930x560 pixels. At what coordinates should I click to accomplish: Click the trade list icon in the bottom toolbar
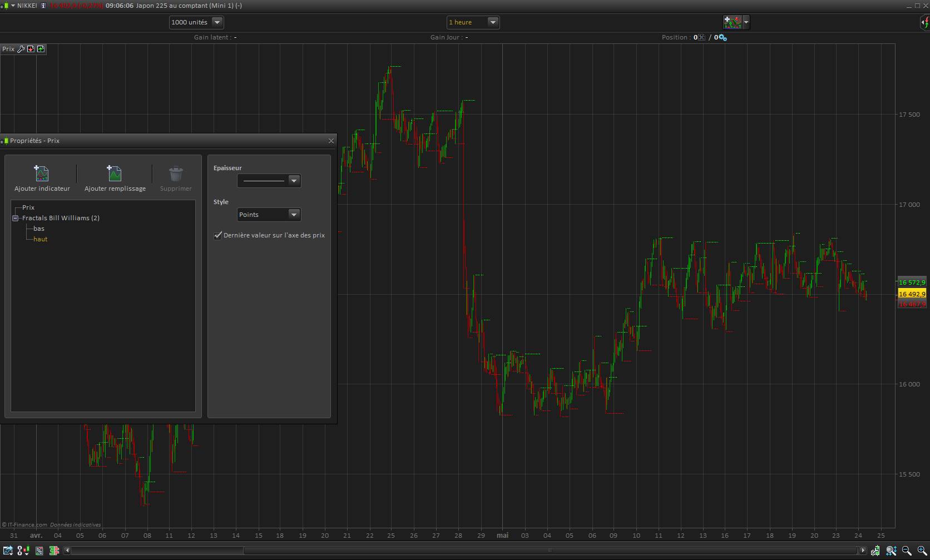pos(39,551)
